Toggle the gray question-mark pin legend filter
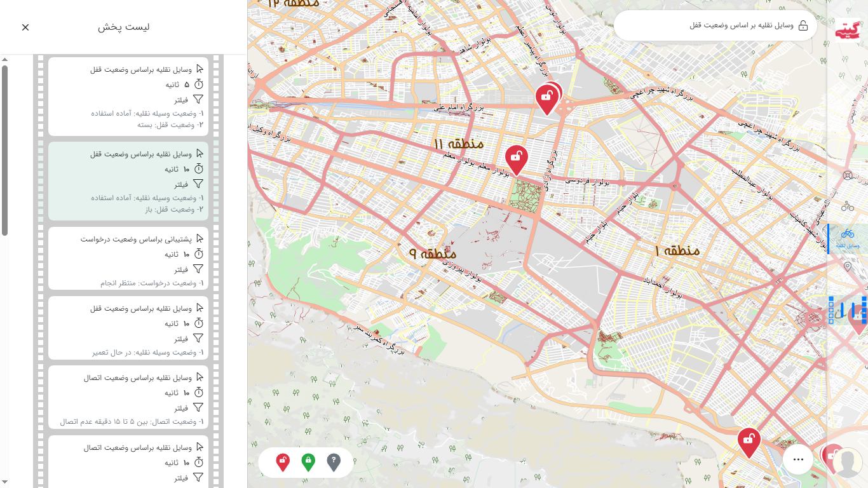This screenshot has width=868, height=488. click(x=334, y=462)
